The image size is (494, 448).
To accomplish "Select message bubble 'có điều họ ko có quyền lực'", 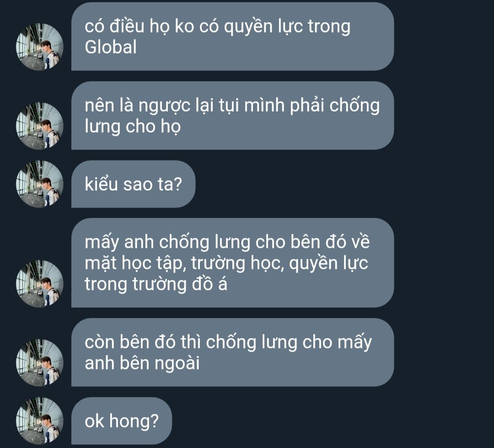I will click(x=232, y=37).
